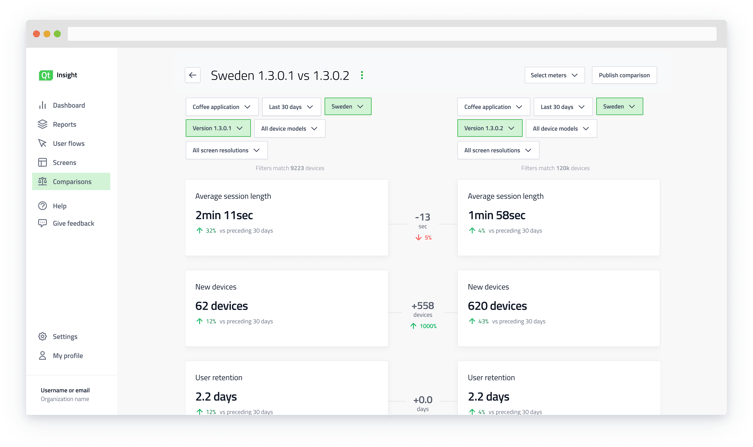This screenshot has height=447, width=753.
Task: Click the User flows cursor icon
Action: [x=42, y=143]
